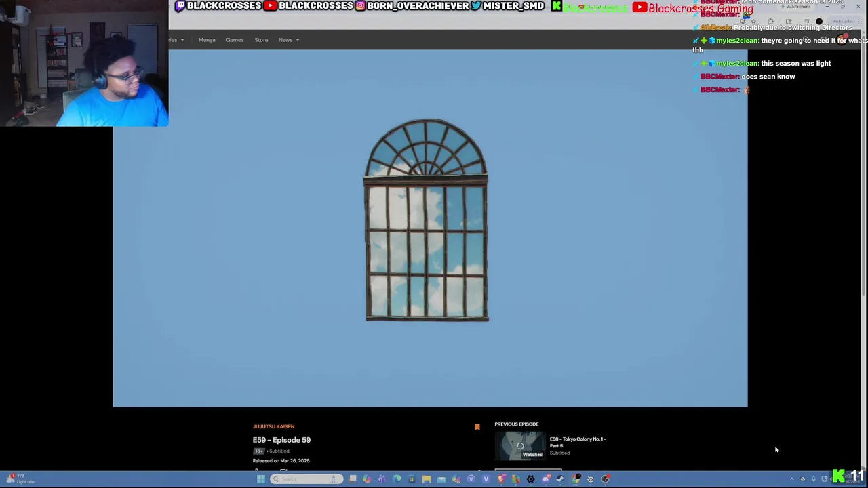Screen dimensions: 868x488
Task: Open the previous episode E58 thumbnail
Action: tap(519, 446)
